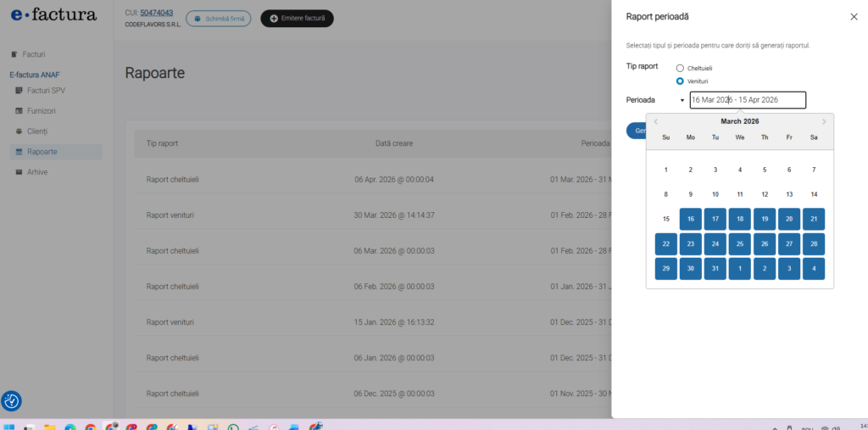
Task: Expand the Perioada preset dropdown arrow
Action: pyautogui.click(x=682, y=100)
